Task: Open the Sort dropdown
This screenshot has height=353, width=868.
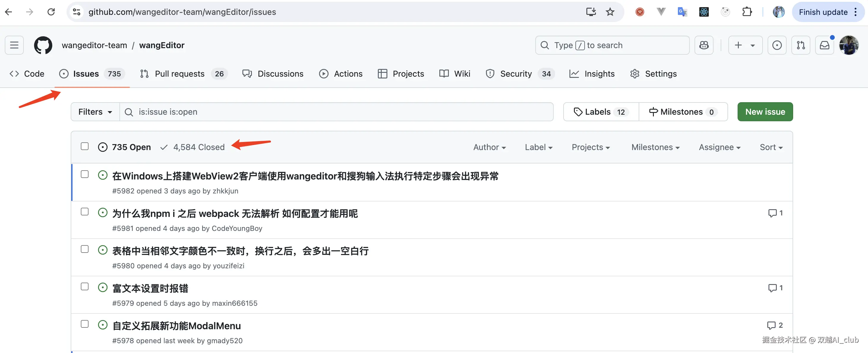Action: (771, 147)
